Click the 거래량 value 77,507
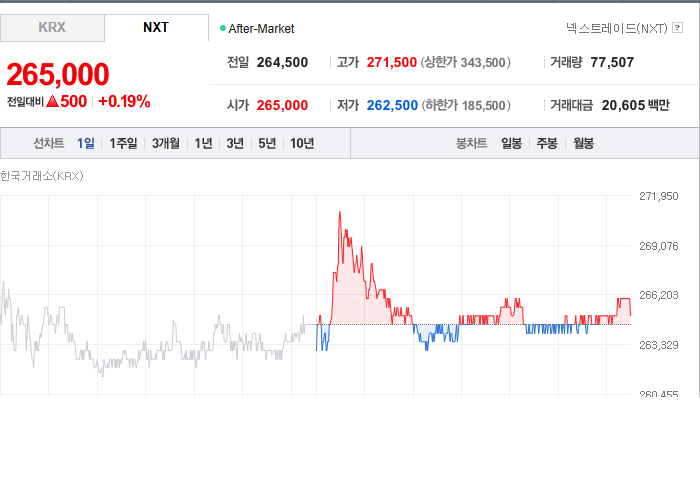Image resolution: width=700 pixels, height=490 pixels. click(x=612, y=62)
